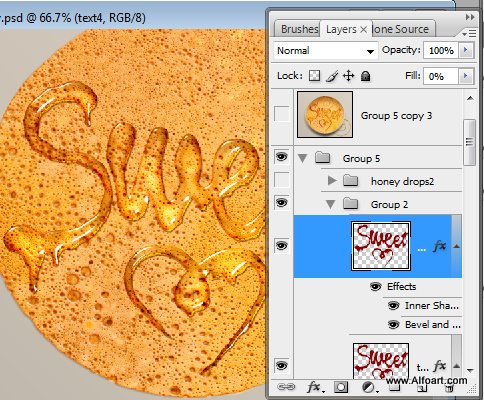Click the Lock position move icon

pos(349,76)
